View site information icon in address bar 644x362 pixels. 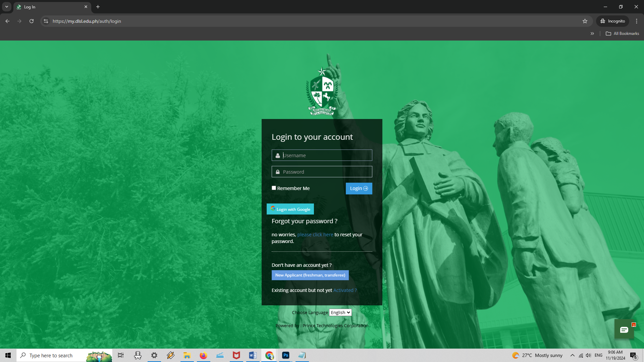coord(46,21)
